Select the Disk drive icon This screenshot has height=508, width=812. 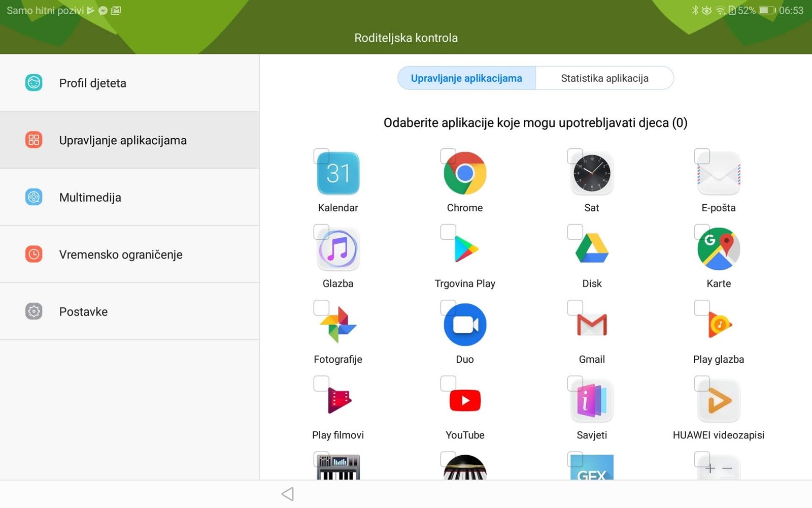click(x=592, y=249)
